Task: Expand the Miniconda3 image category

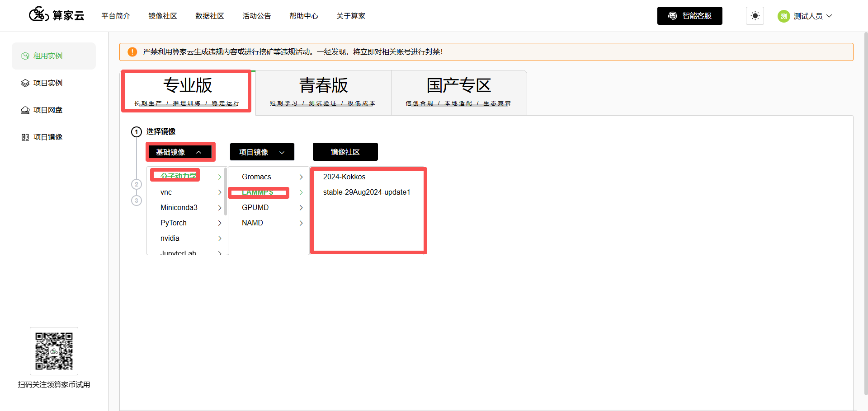Action: pyautogui.click(x=186, y=207)
